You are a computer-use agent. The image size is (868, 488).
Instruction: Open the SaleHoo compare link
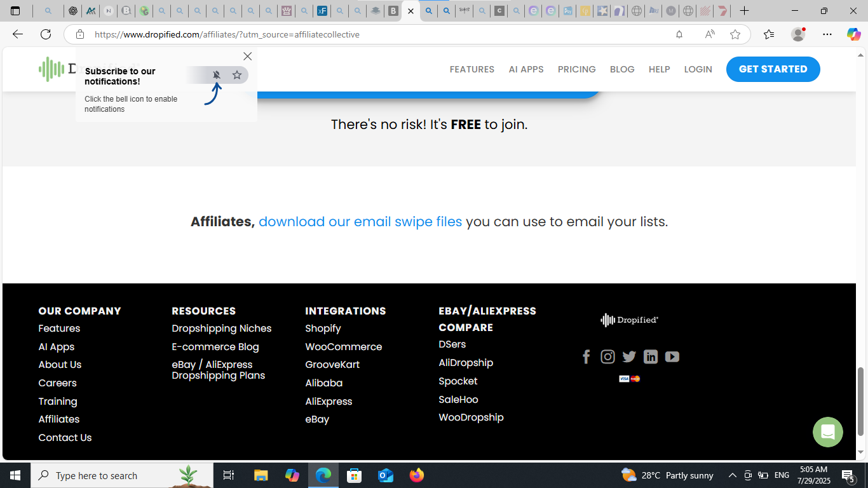(458, 400)
